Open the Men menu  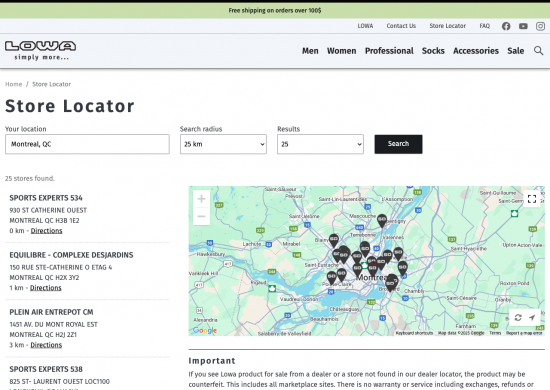310,51
